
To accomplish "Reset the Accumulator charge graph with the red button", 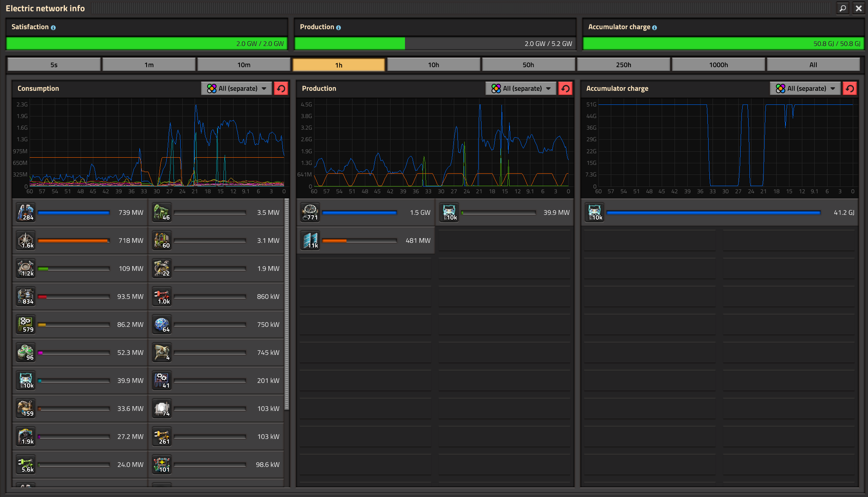I will pyautogui.click(x=850, y=88).
